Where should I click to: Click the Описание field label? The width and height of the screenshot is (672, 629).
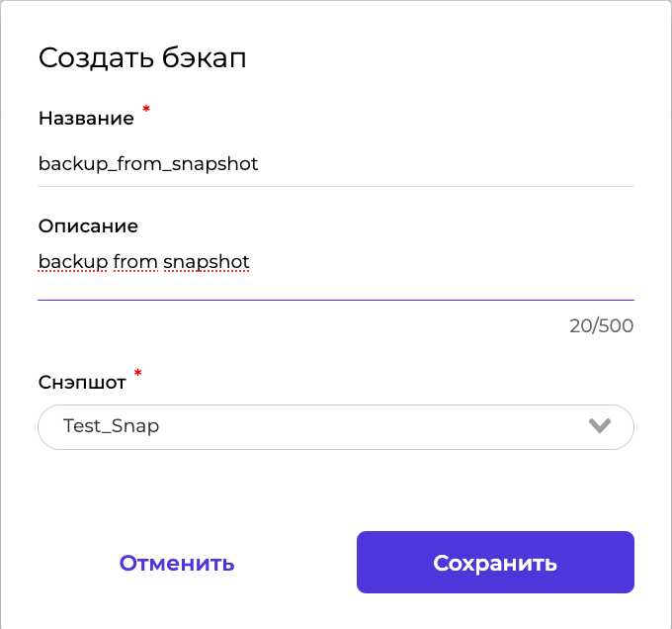88,226
